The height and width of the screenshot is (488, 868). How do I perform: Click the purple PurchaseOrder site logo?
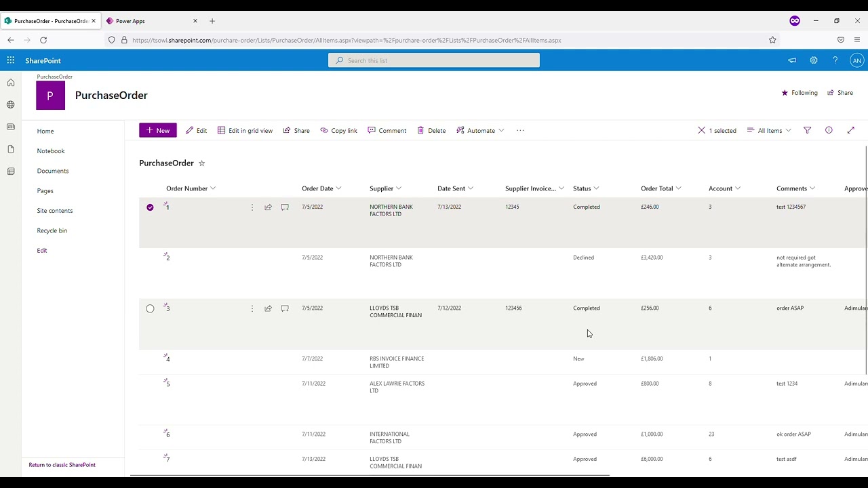click(51, 96)
